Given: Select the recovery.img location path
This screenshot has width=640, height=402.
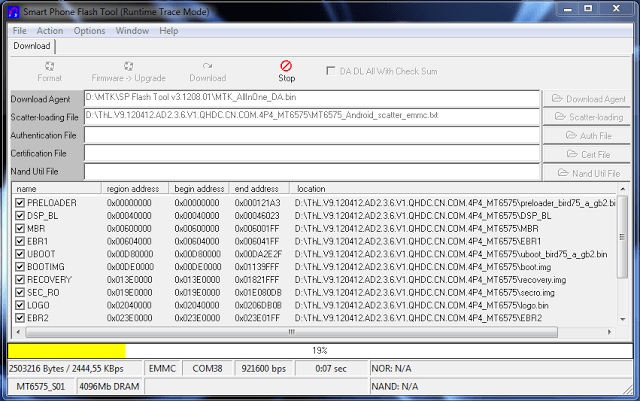Looking at the screenshot, I should [x=430, y=280].
